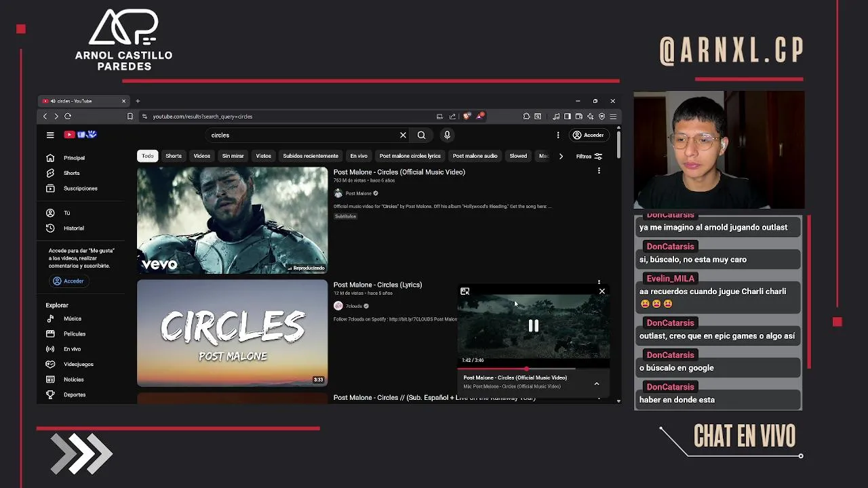This screenshot has width=868, height=488.
Task: Open the Filtros dropdown
Action: coord(589,156)
